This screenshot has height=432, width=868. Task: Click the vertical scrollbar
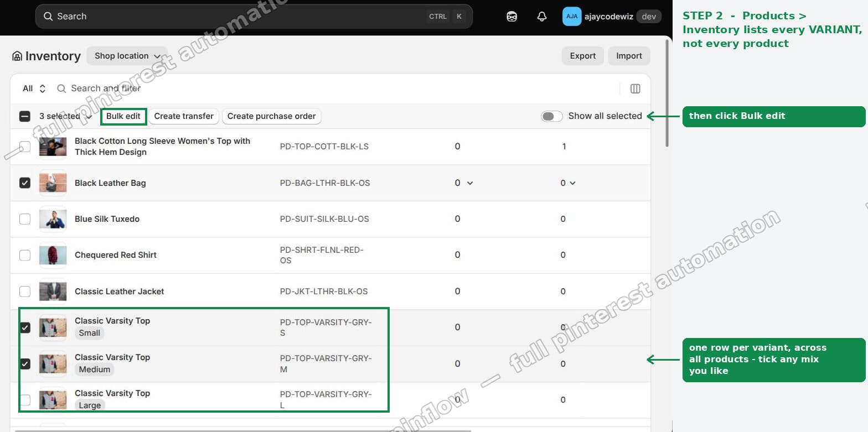(667, 94)
